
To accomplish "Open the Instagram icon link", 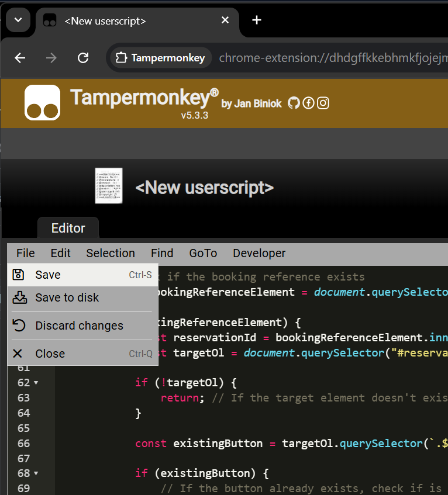I will tap(323, 103).
